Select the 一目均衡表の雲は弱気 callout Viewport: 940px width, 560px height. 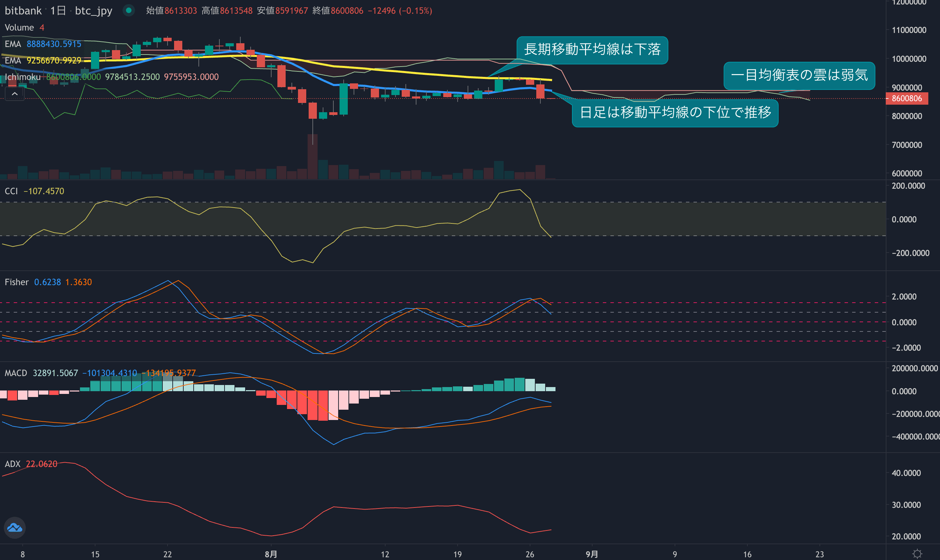tap(799, 75)
